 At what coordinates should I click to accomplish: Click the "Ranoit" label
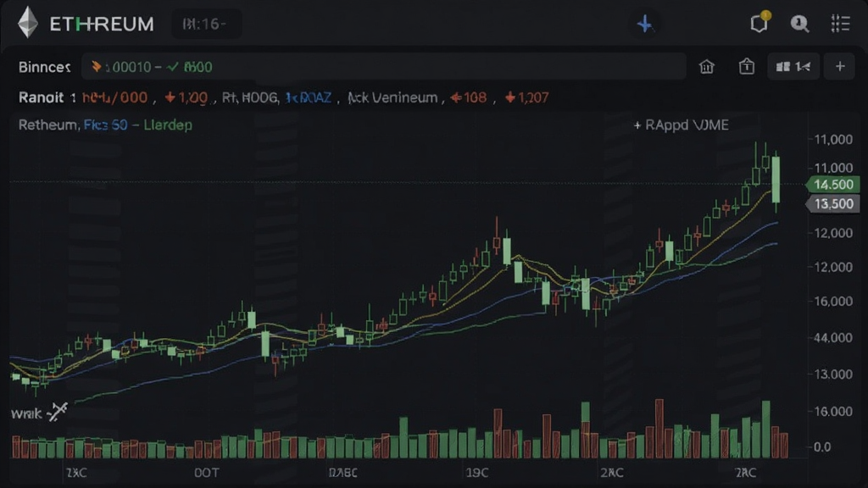(41, 97)
